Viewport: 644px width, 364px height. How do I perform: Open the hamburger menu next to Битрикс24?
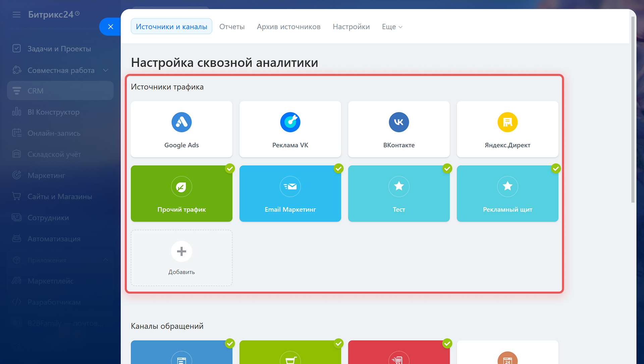click(x=16, y=15)
